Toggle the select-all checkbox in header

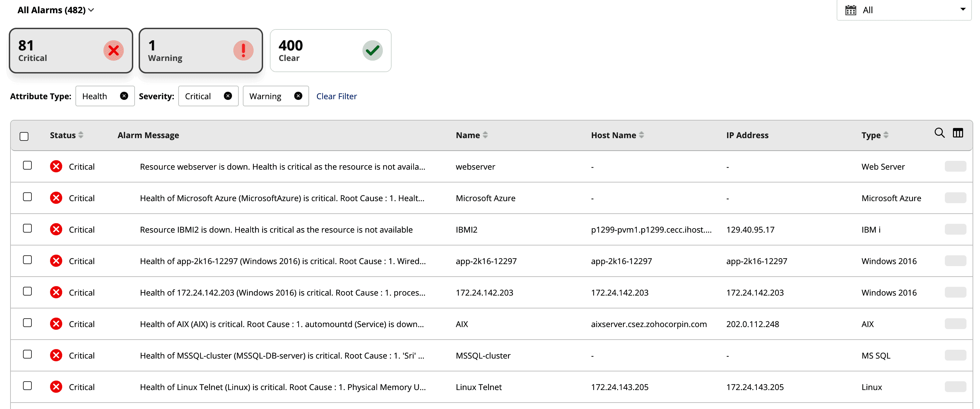click(x=24, y=136)
